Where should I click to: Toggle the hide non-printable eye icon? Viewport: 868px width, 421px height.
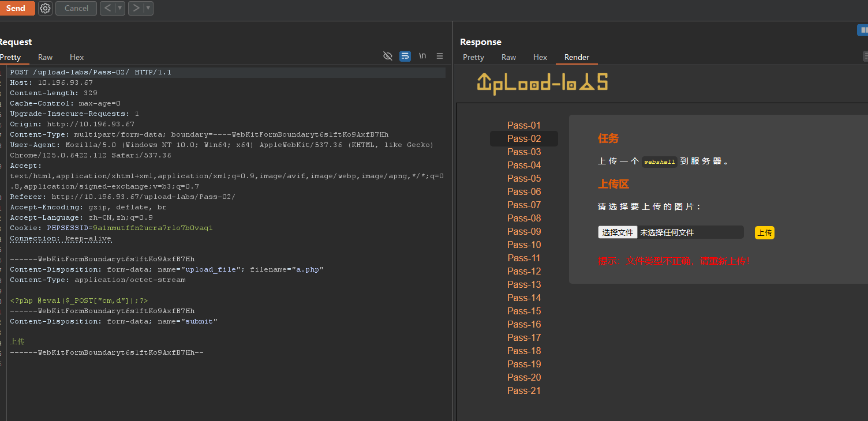click(388, 56)
